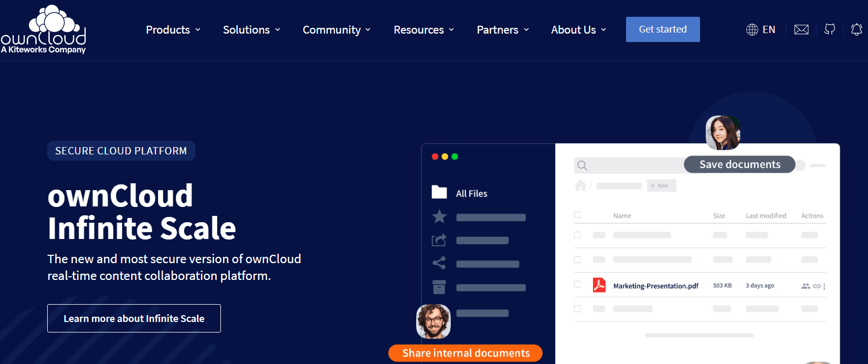
Task: Open the About Us menu
Action: click(579, 30)
